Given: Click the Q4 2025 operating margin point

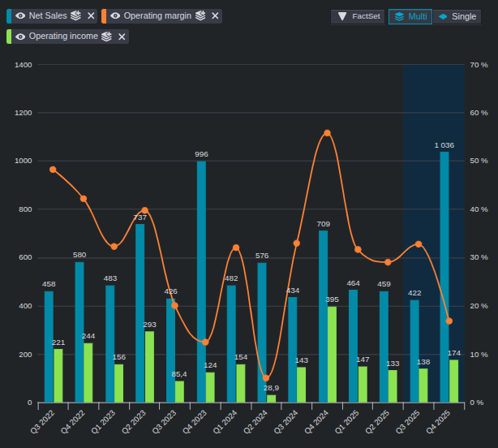Looking at the screenshot, I should coord(449,321).
